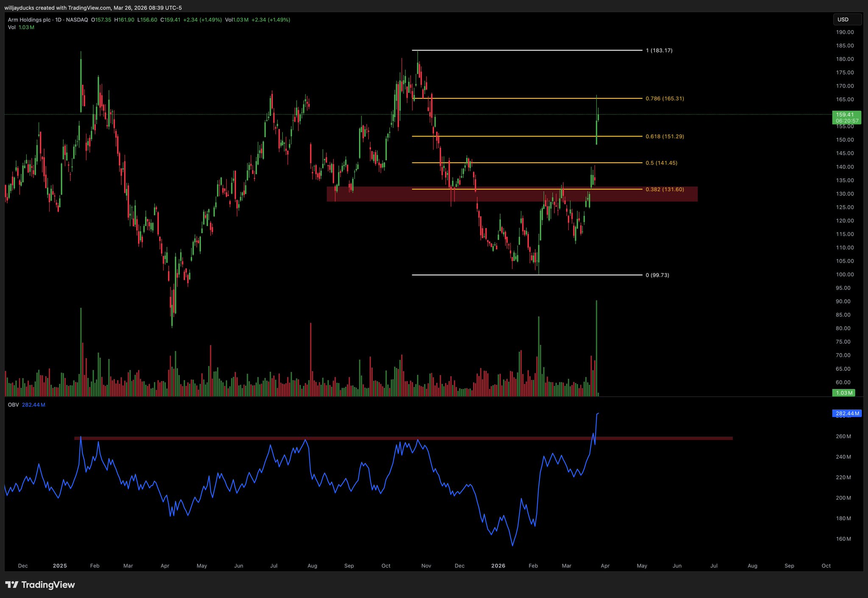Select the 0.5 (141.45) Fibonacci label
The height and width of the screenshot is (598, 868).
[661, 163]
